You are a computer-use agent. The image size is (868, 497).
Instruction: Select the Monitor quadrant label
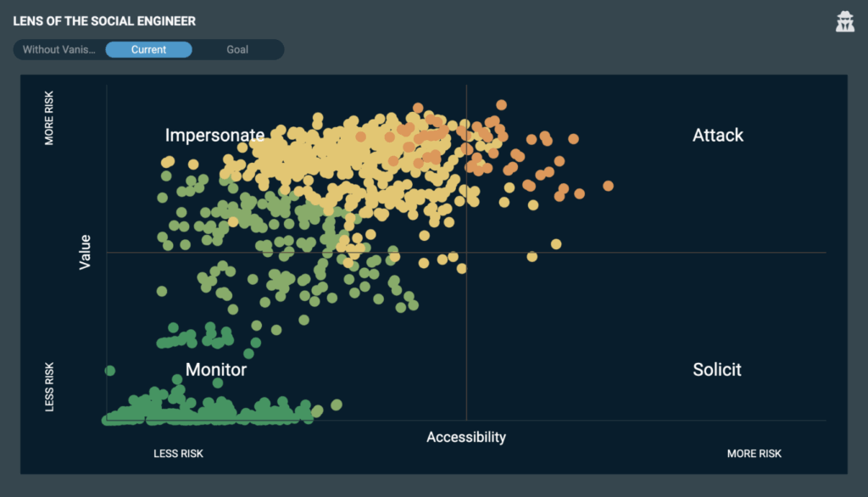[x=216, y=370]
